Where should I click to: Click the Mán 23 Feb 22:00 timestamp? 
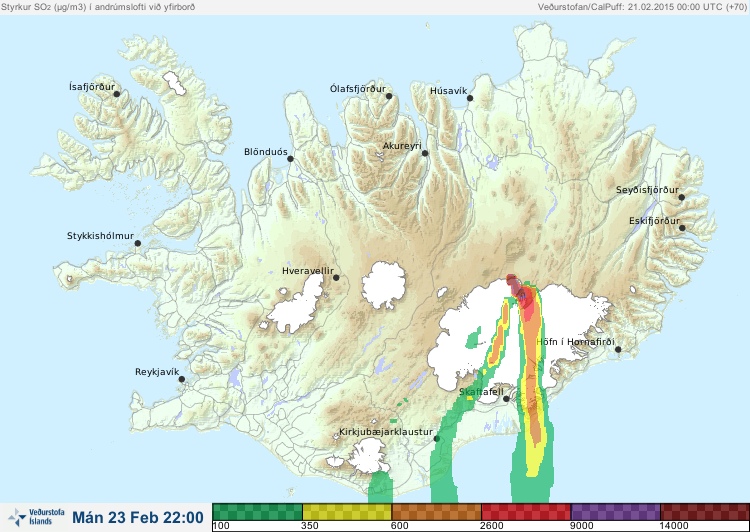[x=138, y=517]
